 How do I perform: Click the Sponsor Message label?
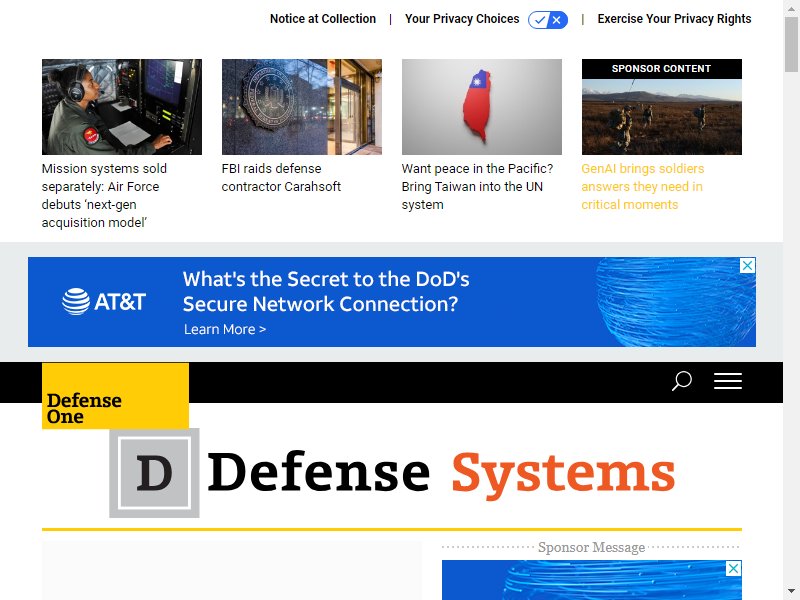click(591, 547)
